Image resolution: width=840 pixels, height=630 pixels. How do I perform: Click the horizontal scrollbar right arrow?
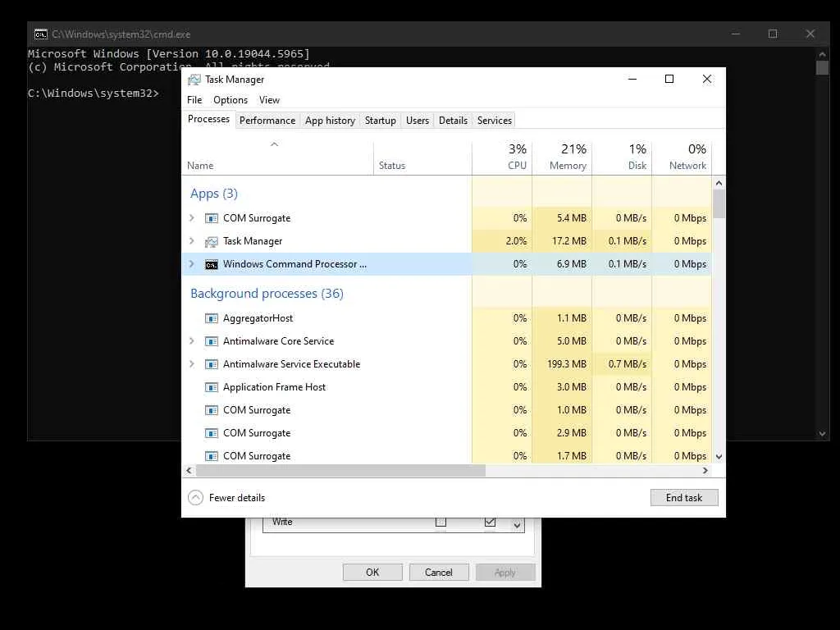(705, 470)
